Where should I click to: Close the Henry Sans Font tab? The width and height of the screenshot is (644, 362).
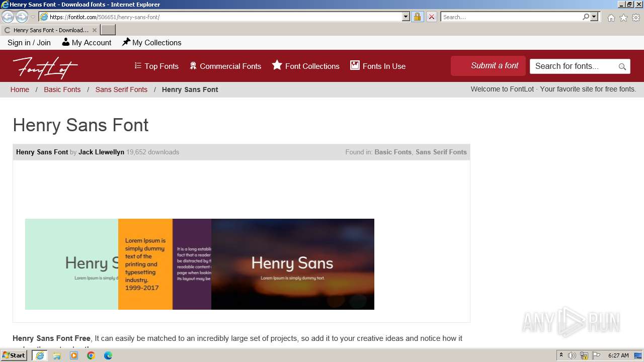(94, 30)
